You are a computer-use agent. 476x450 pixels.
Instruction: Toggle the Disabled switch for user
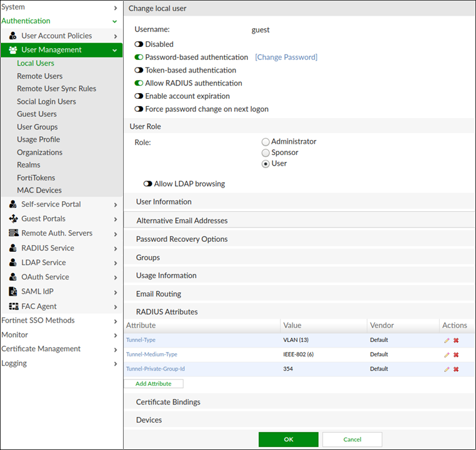coord(139,44)
